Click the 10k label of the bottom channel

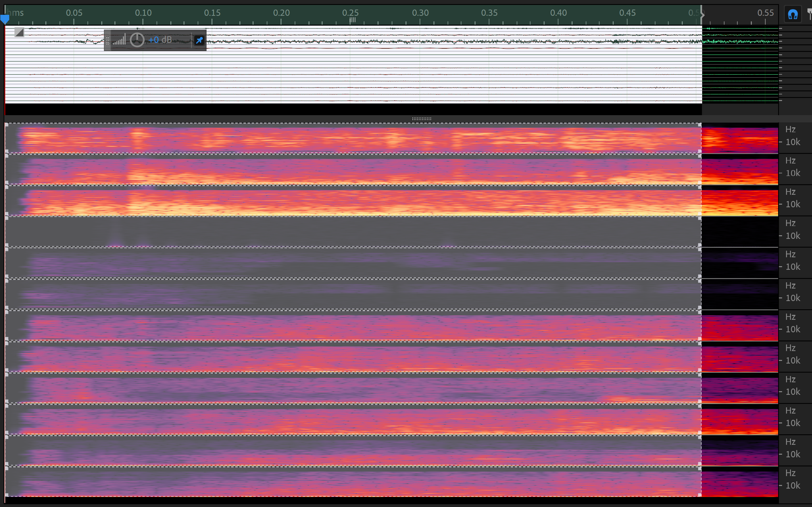tap(793, 486)
